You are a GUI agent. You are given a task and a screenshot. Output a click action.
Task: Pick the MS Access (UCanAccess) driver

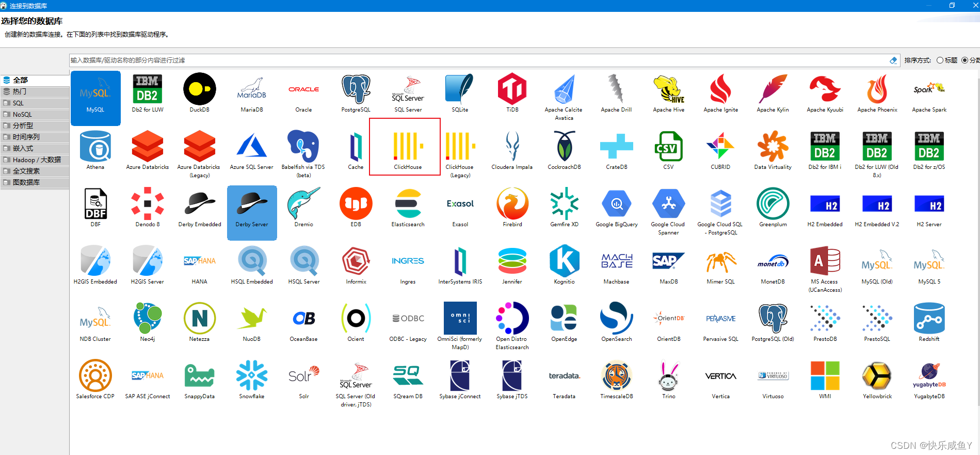coord(825,270)
